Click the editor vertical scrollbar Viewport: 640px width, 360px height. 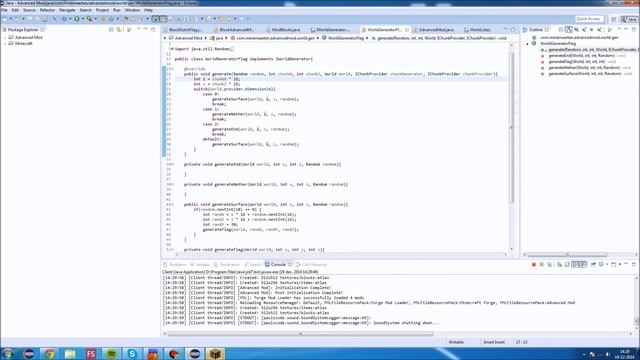[x=512, y=127]
